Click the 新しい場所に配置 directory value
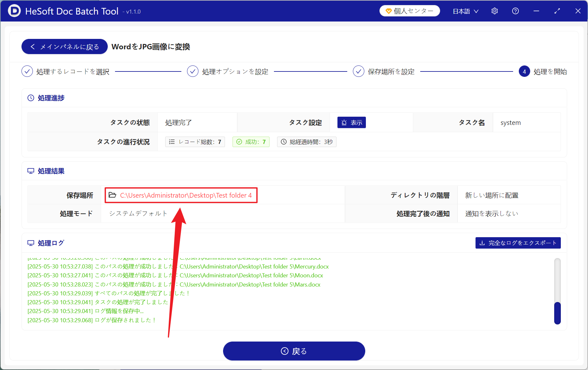This screenshot has height=370, width=588. tap(492, 195)
